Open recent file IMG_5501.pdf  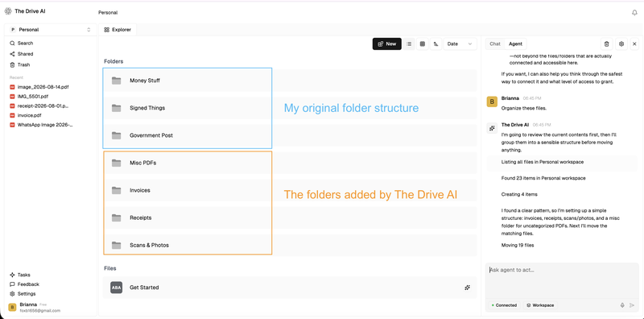click(x=29, y=97)
